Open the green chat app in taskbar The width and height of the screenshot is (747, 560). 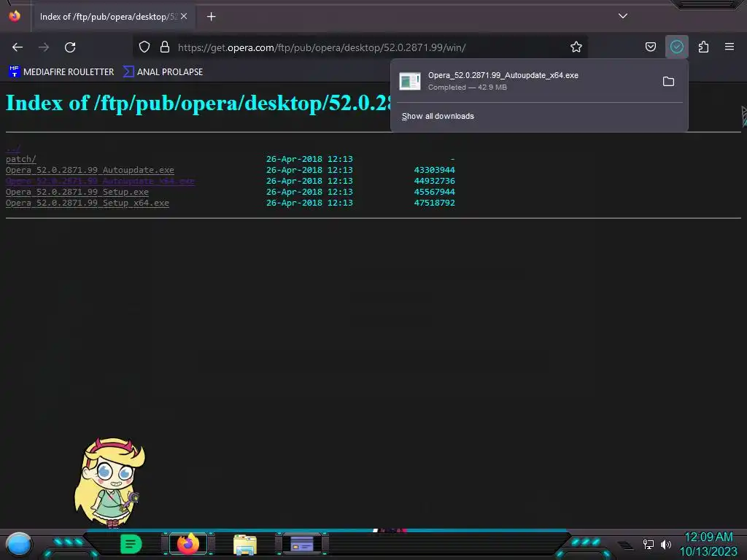coord(131,544)
